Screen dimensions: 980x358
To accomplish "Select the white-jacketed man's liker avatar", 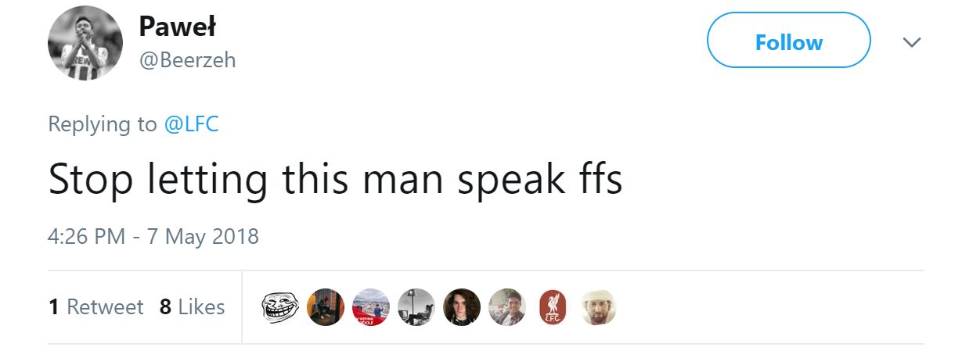I will pyautogui.click(x=507, y=307).
